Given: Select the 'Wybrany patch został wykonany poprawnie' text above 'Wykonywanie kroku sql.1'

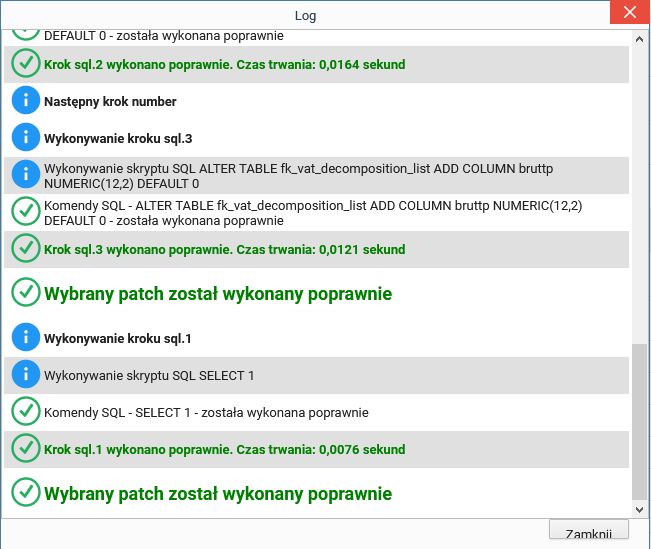Looking at the screenshot, I should click(x=218, y=294).
